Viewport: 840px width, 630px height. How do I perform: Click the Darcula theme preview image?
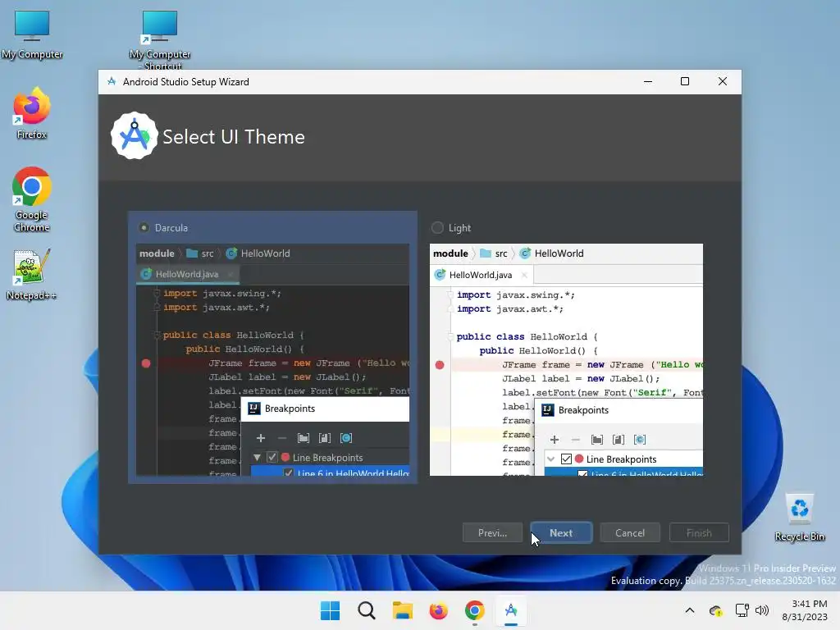272,359
